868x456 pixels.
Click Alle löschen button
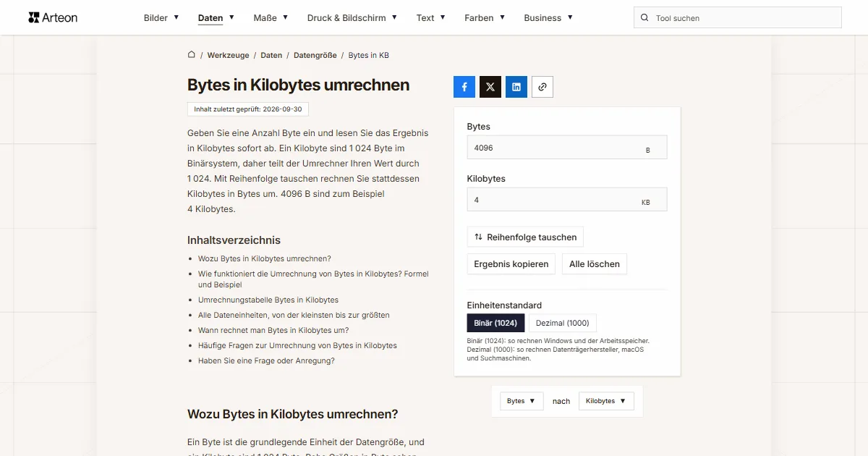[595, 264]
